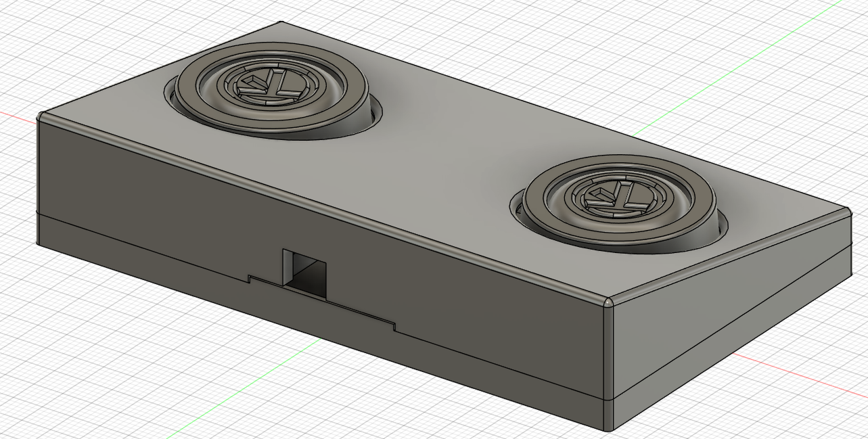Click the emblem in the right button's center
The height and width of the screenshot is (439, 868).
pyautogui.click(x=618, y=198)
